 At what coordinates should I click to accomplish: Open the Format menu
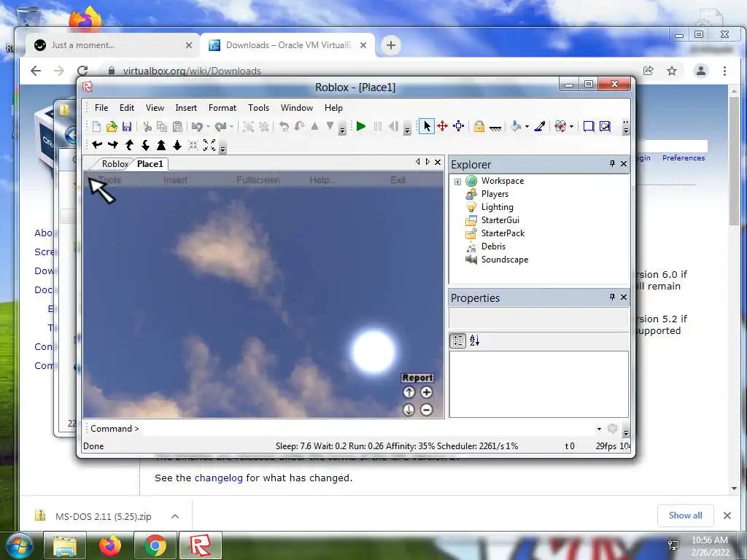(x=222, y=108)
